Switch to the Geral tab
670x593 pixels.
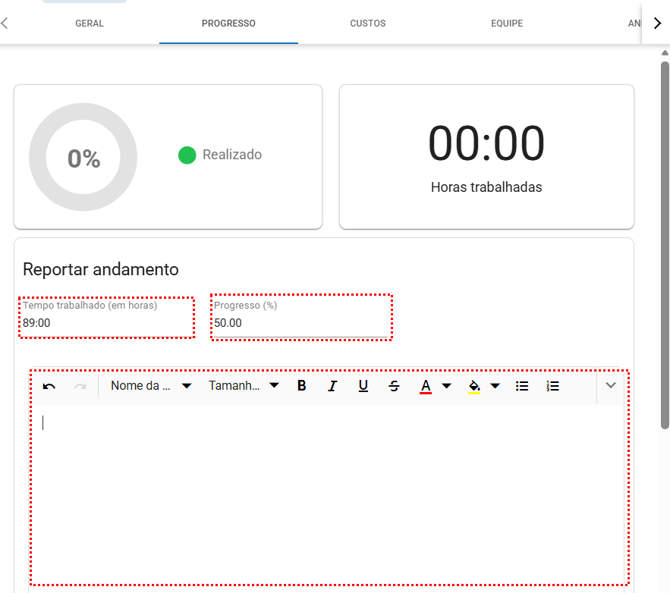[89, 23]
